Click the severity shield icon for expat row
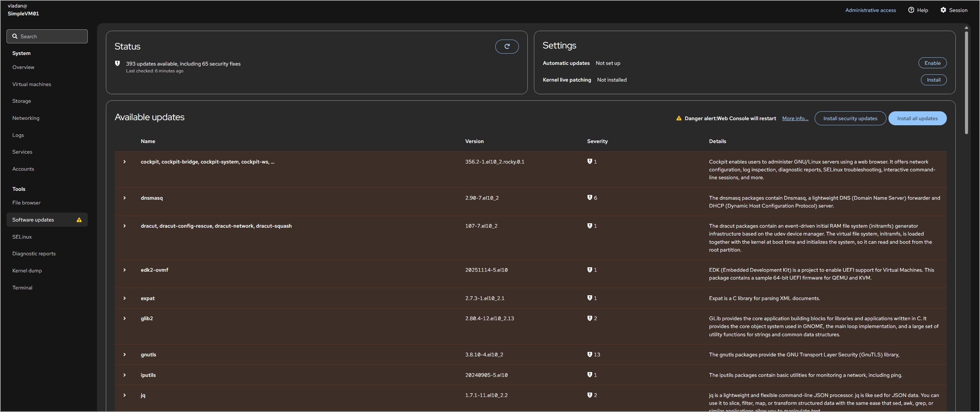This screenshot has height=412, width=980. tap(589, 298)
